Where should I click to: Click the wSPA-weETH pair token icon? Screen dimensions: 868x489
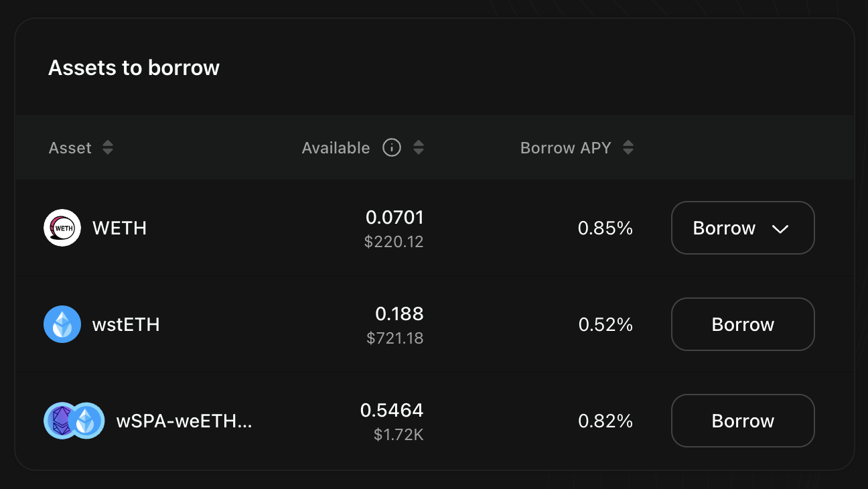click(74, 421)
